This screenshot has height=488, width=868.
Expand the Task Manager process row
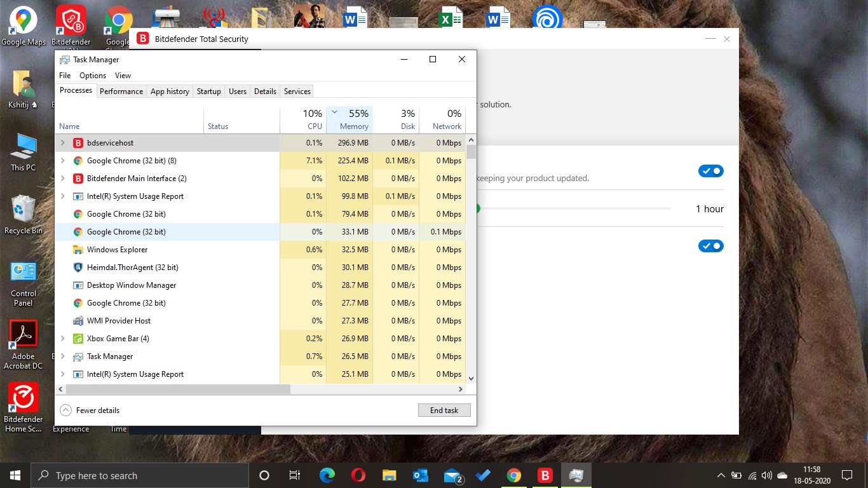pos(62,356)
